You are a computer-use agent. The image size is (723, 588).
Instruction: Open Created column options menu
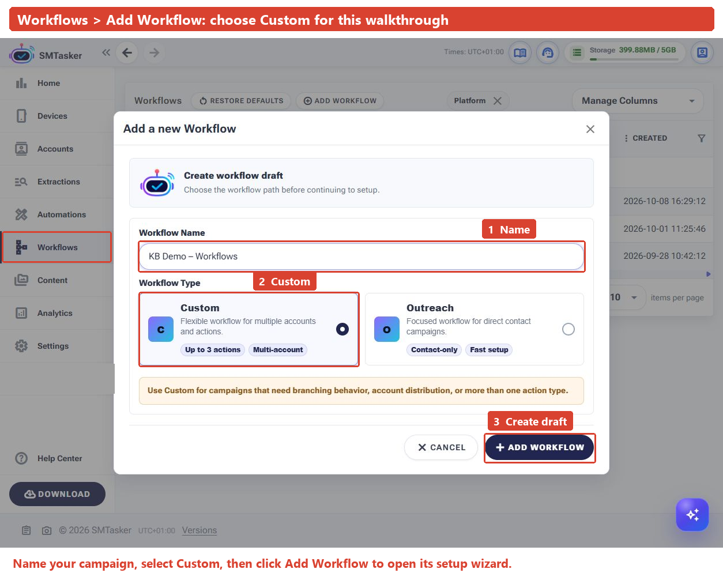tap(626, 138)
